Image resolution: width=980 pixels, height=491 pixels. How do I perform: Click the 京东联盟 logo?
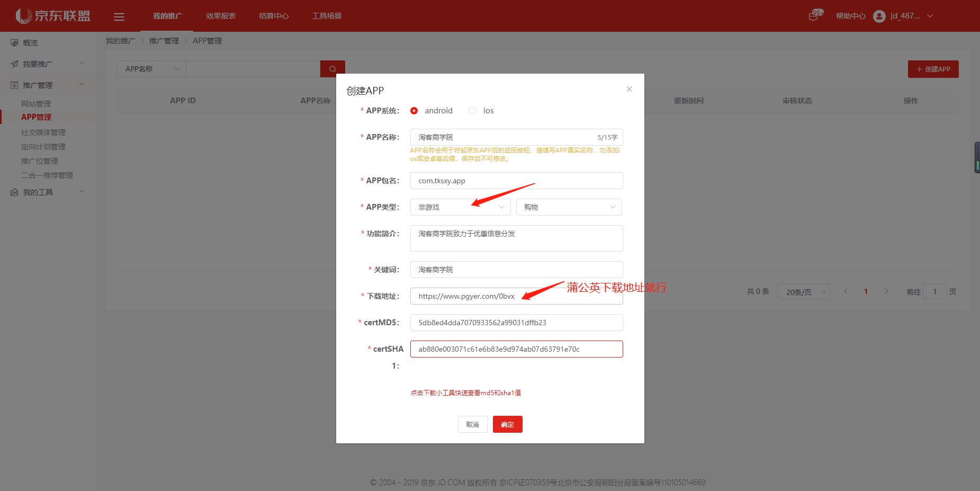53,16
